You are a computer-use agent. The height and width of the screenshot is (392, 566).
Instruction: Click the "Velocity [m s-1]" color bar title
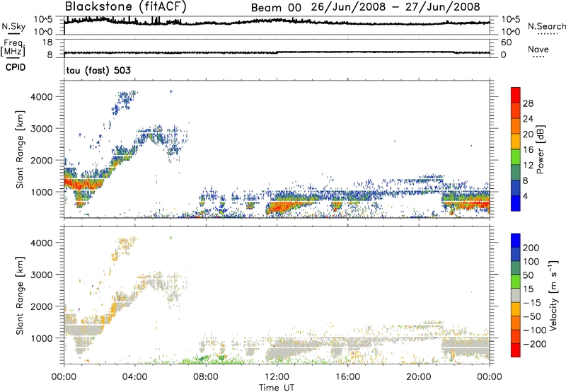point(553,296)
